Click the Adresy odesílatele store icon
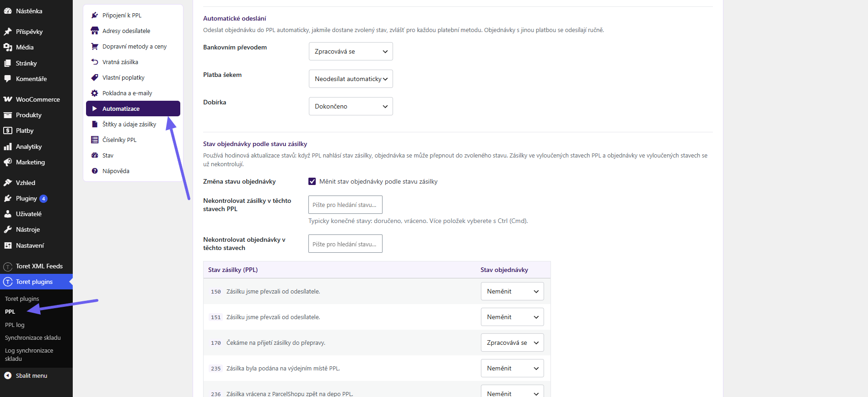 point(95,31)
